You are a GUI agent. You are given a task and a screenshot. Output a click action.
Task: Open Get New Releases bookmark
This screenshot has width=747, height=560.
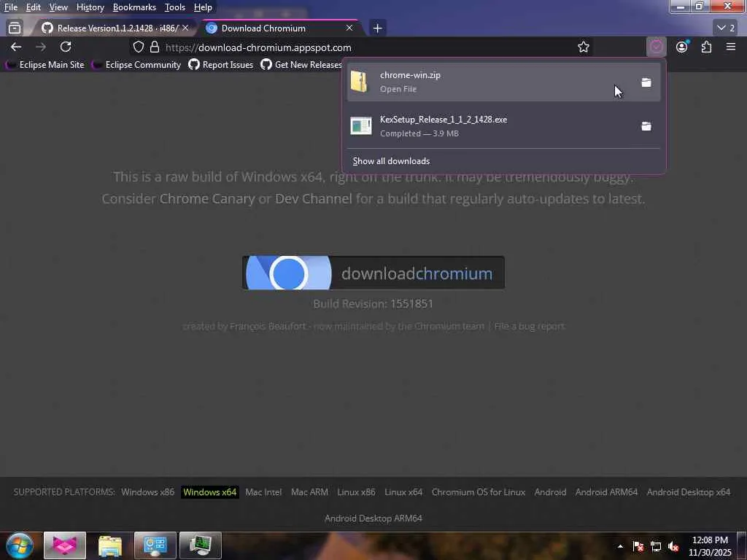click(x=301, y=65)
